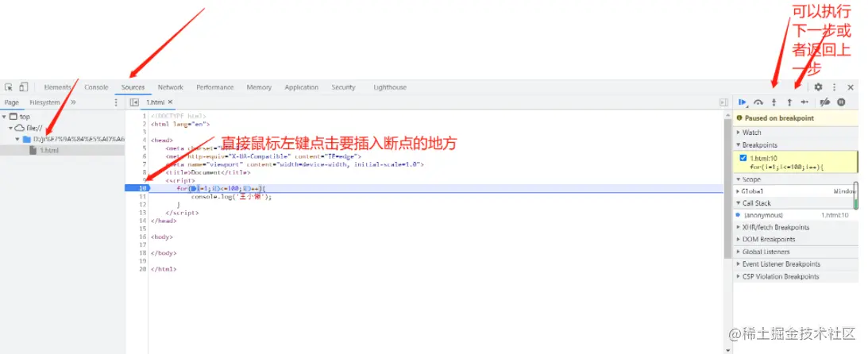This screenshot has width=868, height=354.
Task: Uncheck the 1.html:10 breakpoint checkbox
Action: pyautogui.click(x=743, y=158)
